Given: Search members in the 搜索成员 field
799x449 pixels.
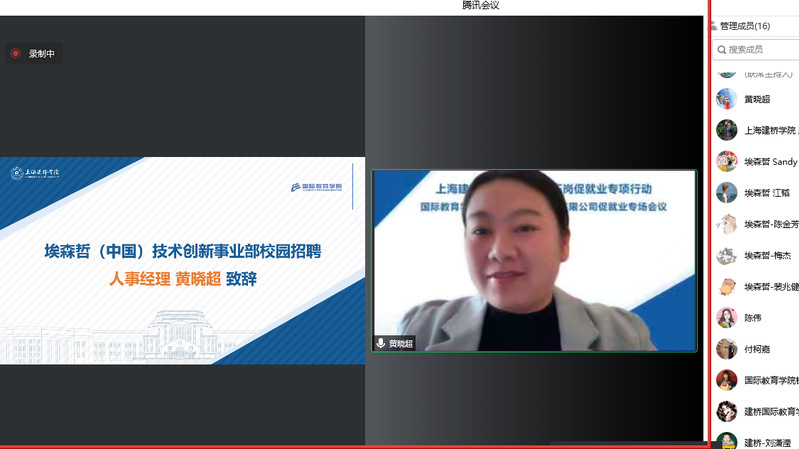Looking at the screenshot, I should pyautogui.click(x=756, y=49).
